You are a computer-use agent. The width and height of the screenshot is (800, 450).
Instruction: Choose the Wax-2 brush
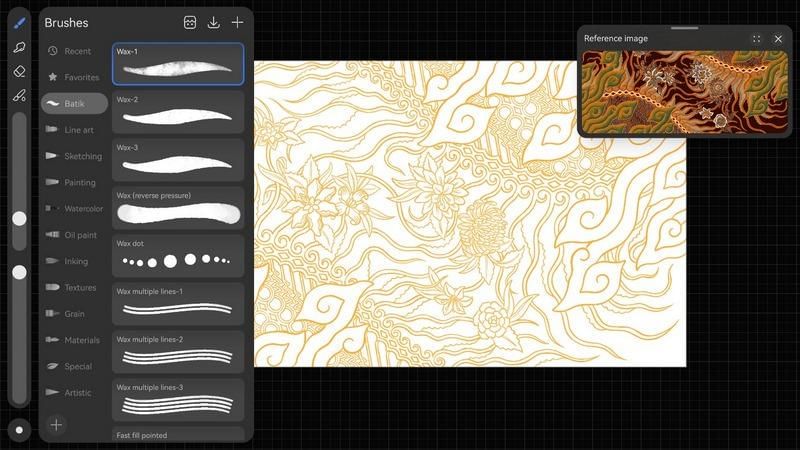click(x=178, y=112)
